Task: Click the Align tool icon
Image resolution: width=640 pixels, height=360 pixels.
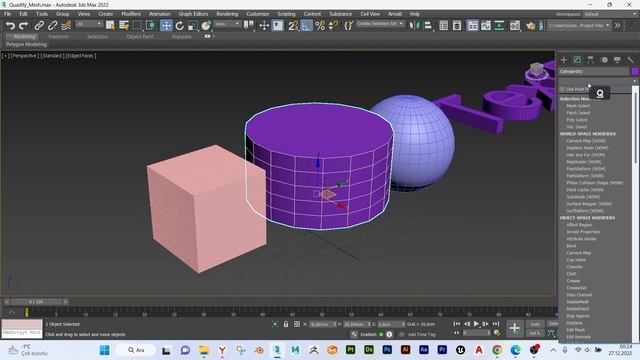Action: pyautogui.click(x=427, y=26)
